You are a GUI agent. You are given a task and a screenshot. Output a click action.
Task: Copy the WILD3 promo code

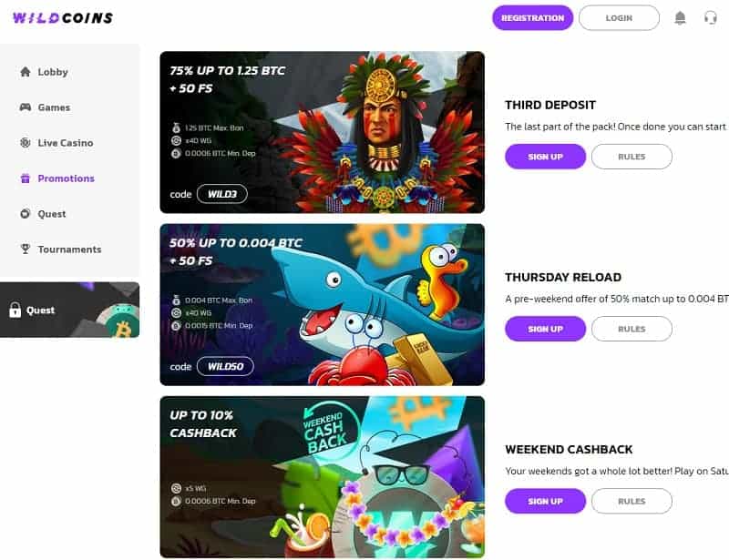[222, 194]
